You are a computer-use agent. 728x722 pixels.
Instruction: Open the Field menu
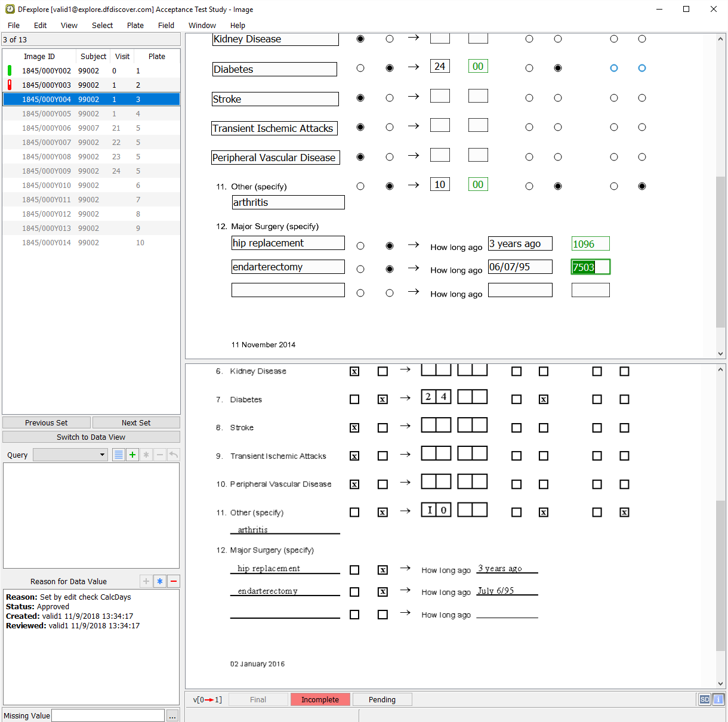pyautogui.click(x=166, y=25)
